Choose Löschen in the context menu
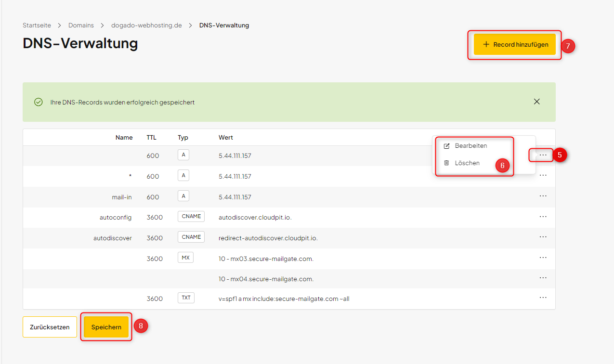Image resolution: width=614 pixels, height=364 pixels. pos(467,163)
